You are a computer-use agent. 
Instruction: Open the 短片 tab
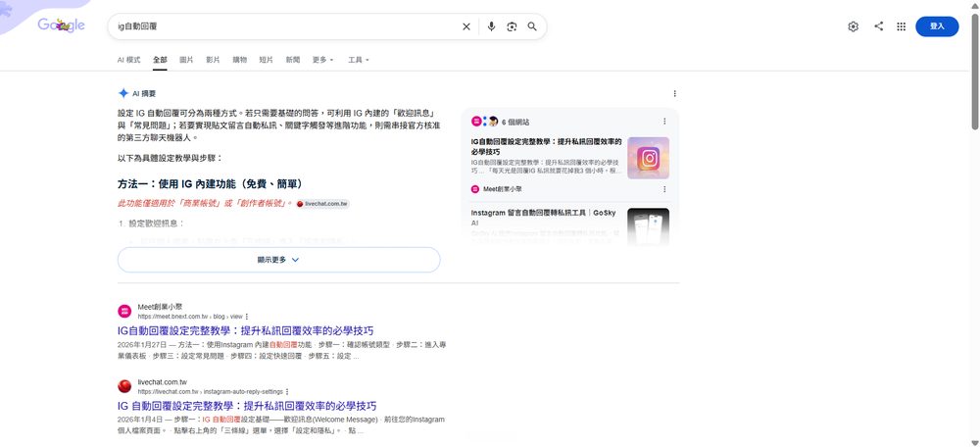[x=267, y=60]
